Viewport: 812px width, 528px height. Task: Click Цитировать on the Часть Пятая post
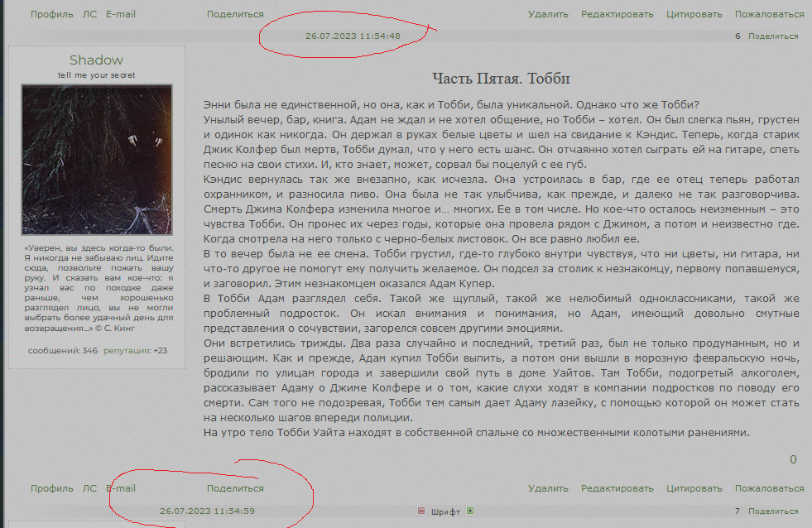pyautogui.click(x=694, y=488)
